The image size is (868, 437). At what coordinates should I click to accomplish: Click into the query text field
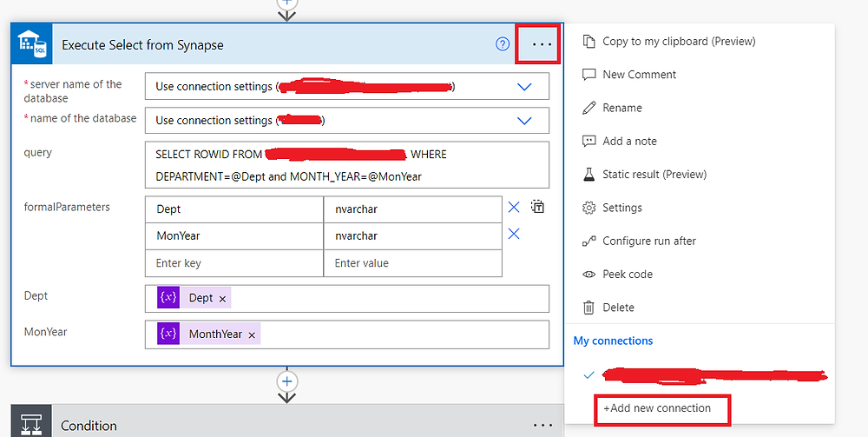(x=347, y=165)
